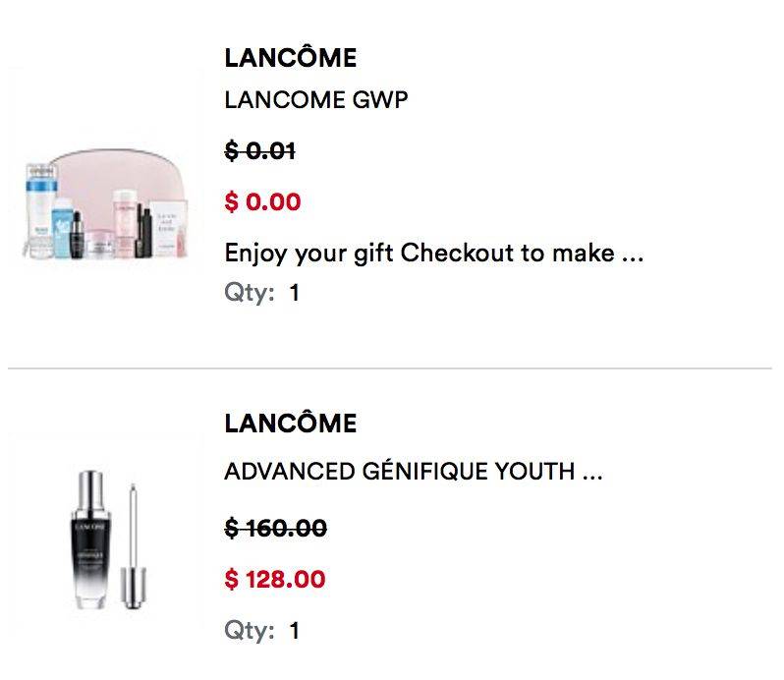Click the $ 128.00 sale price

[x=275, y=579]
